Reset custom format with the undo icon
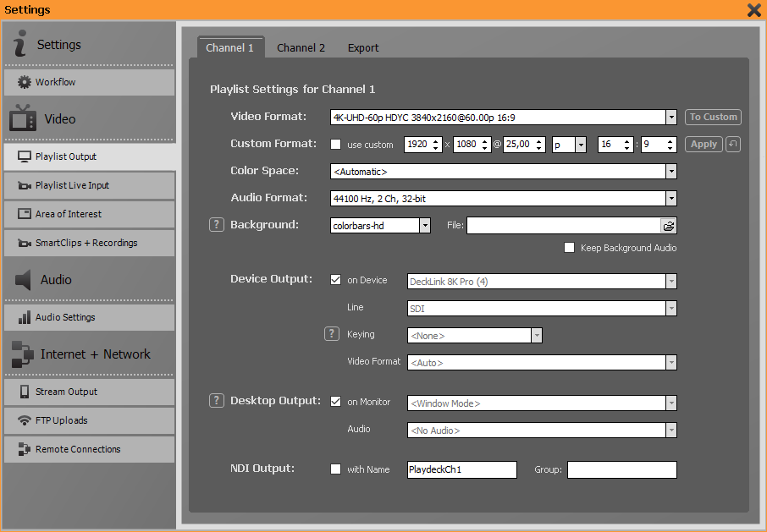767x532 pixels. tap(733, 144)
